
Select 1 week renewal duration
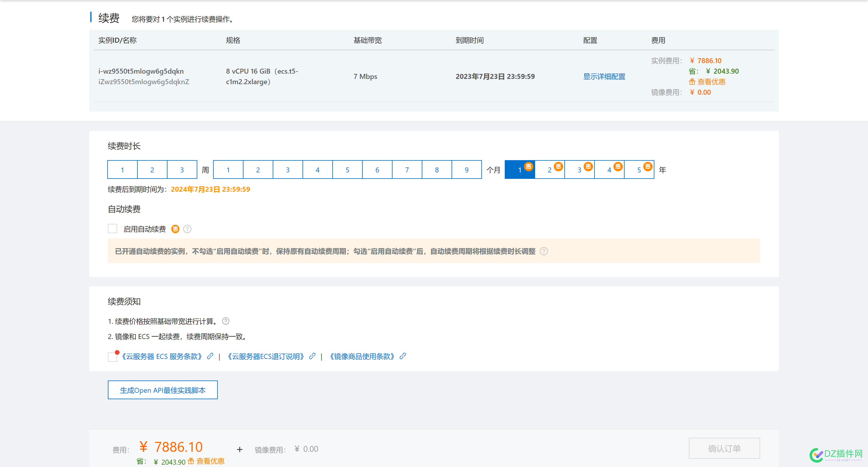pos(122,169)
